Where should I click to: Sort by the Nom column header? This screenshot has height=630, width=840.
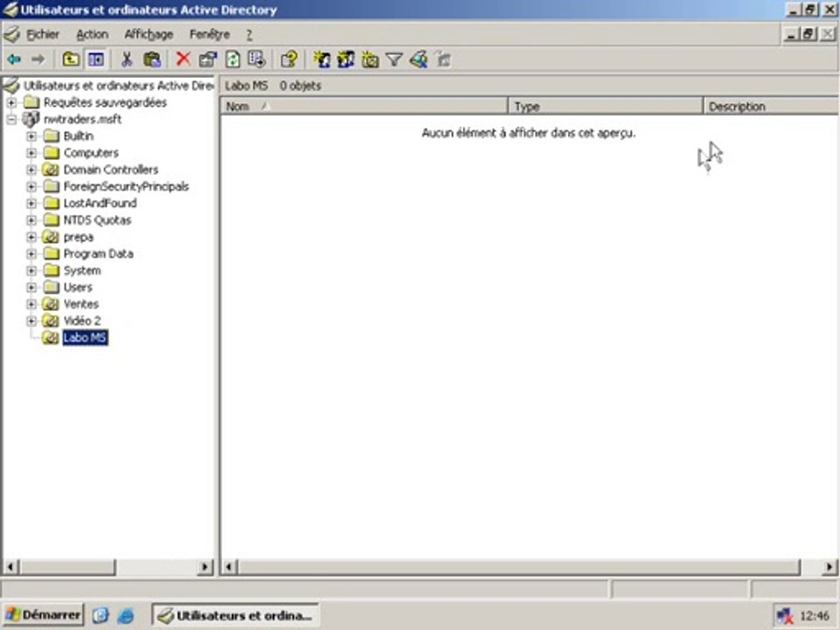[x=364, y=106]
